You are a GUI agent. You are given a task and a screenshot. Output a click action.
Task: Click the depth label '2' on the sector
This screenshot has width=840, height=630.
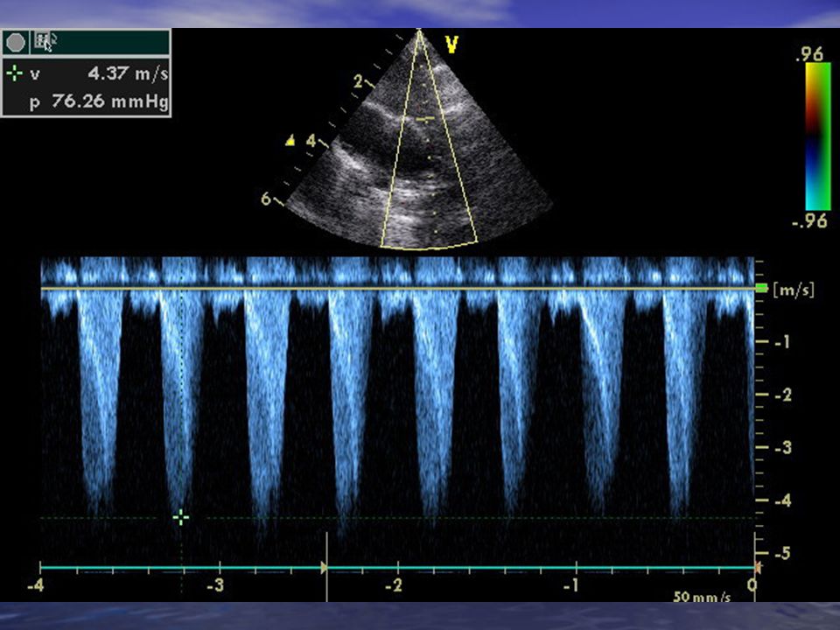pos(359,81)
